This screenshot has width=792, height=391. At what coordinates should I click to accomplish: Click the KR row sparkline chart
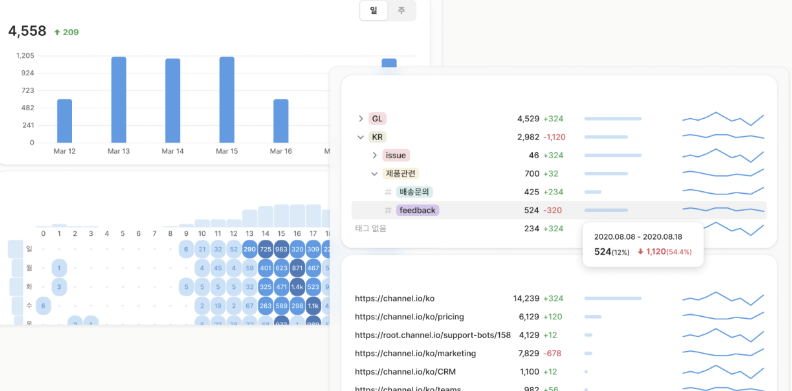pyautogui.click(x=723, y=136)
